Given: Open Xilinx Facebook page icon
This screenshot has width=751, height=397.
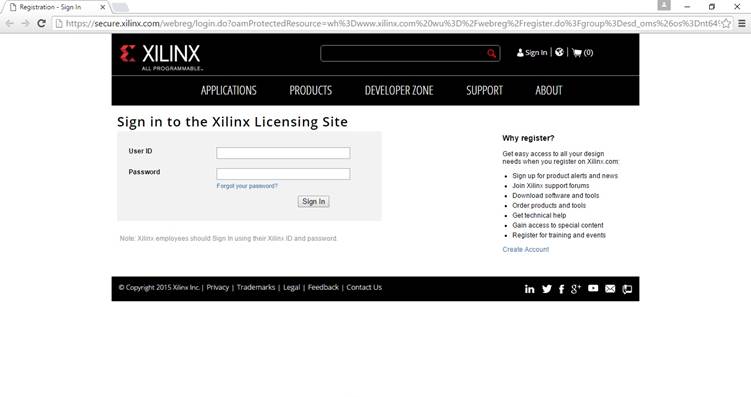Looking at the screenshot, I should tap(561, 289).
